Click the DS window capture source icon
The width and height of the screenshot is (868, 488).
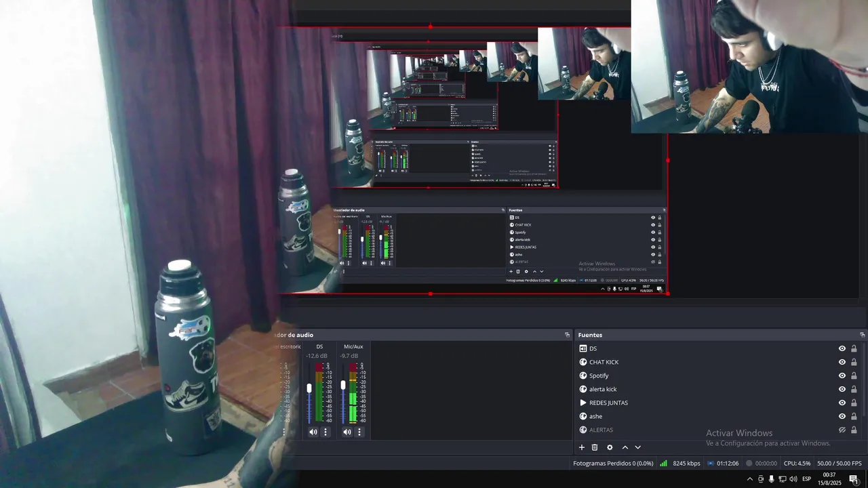(583, 348)
